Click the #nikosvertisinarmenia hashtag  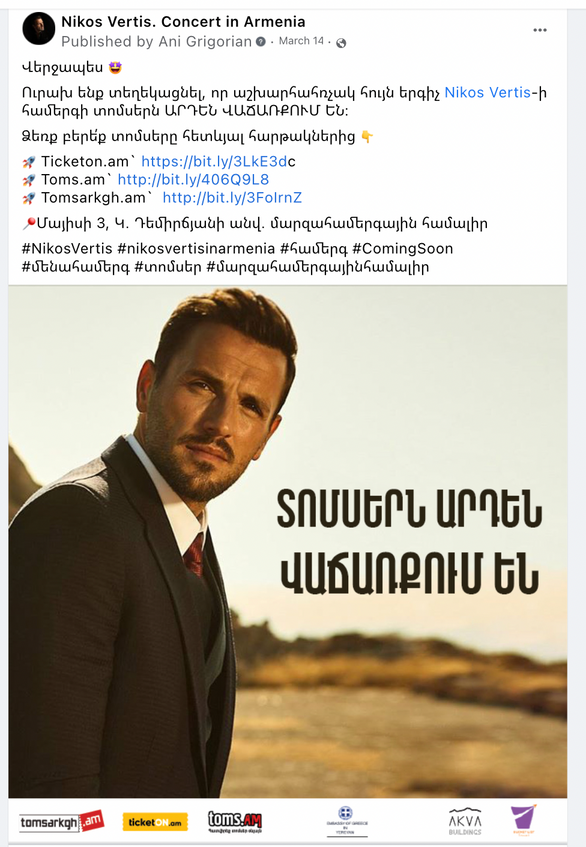tap(196, 248)
